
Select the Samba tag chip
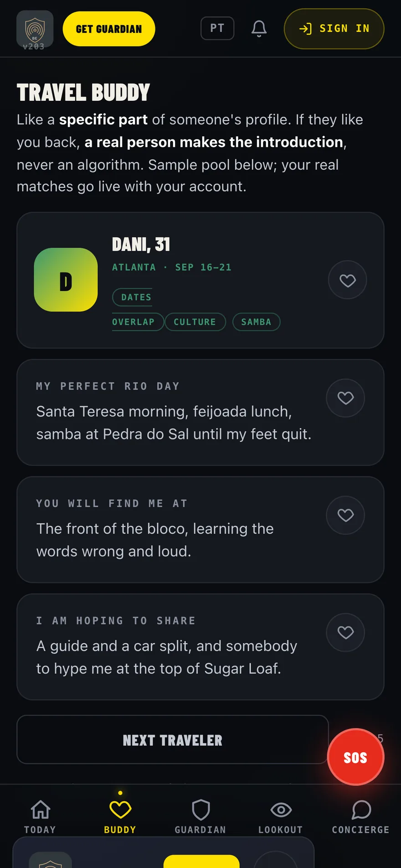[256, 322]
